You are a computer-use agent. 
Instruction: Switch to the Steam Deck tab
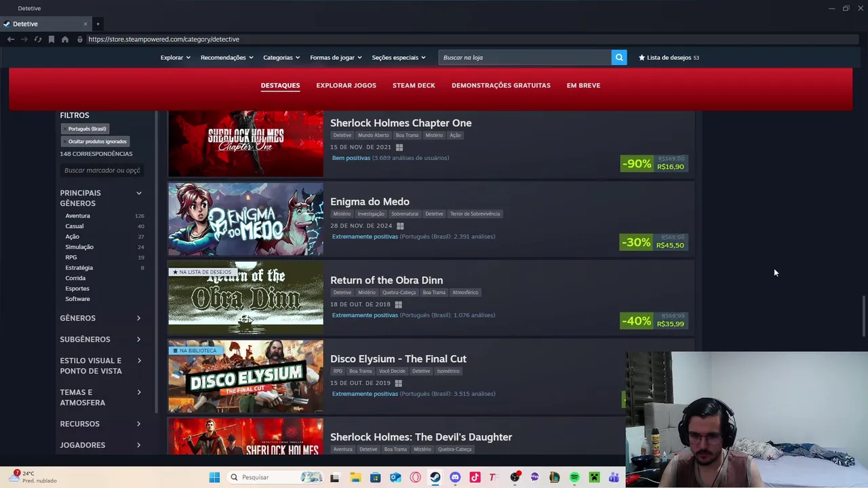pyautogui.click(x=414, y=85)
